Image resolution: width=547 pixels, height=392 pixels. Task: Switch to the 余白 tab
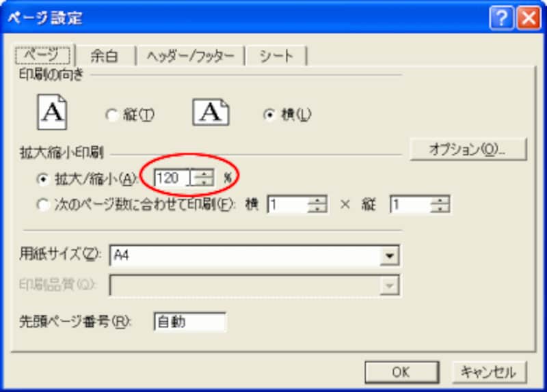[105, 56]
